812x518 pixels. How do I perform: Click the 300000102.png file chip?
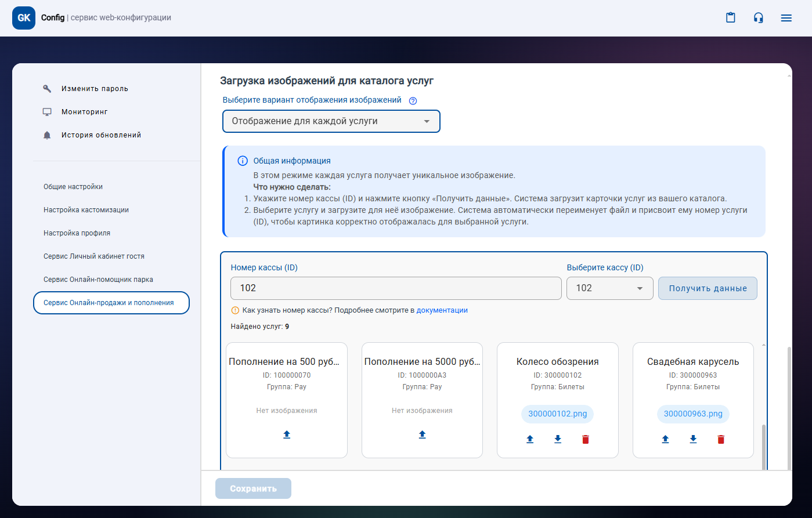[557, 414]
